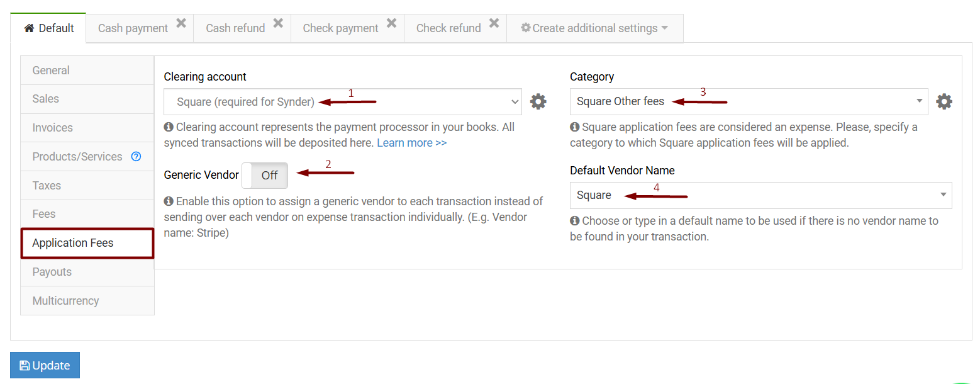
Task: Open the Check payment tab
Action: 341,28
